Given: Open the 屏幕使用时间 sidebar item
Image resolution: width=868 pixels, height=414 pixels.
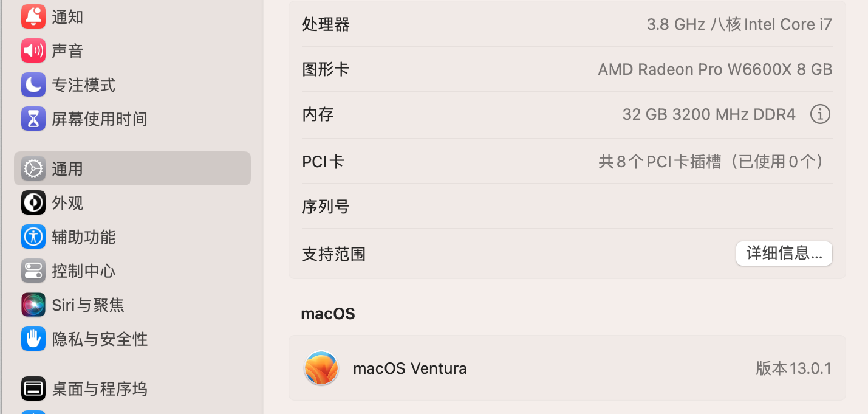Looking at the screenshot, I should pyautogui.click(x=100, y=119).
